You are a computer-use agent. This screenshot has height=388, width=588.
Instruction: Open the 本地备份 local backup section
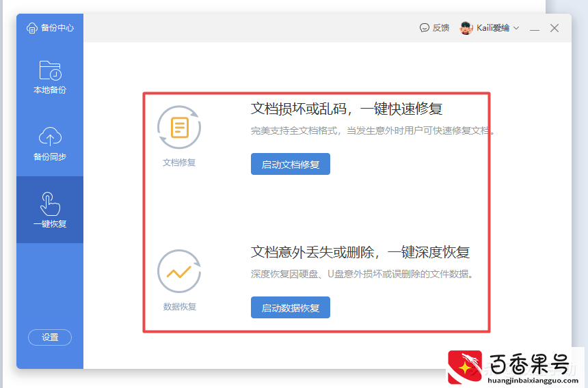50,77
